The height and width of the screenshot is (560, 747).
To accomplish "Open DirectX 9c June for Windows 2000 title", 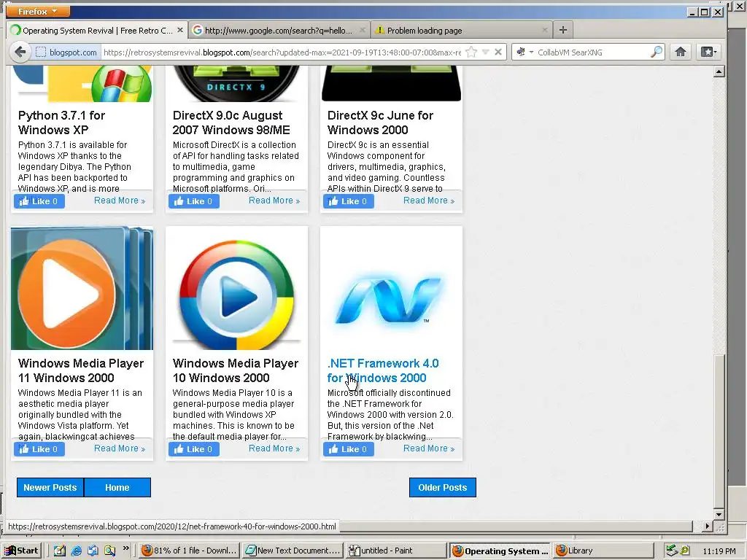I will [380, 122].
